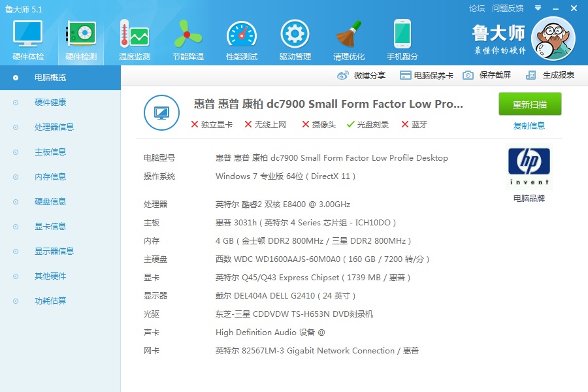Select 处理器信息 processor info sidebar item
The width and height of the screenshot is (588, 392).
click(54, 127)
